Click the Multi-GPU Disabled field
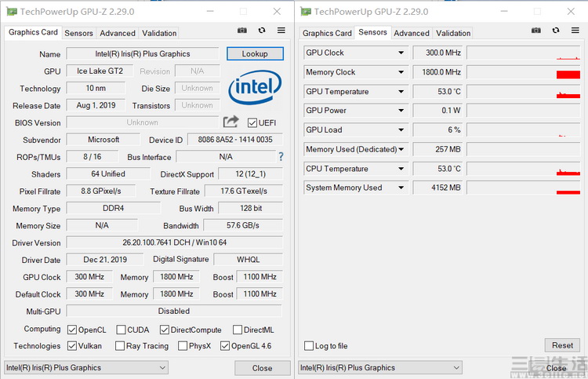This screenshot has height=379, width=588. coord(174,311)
